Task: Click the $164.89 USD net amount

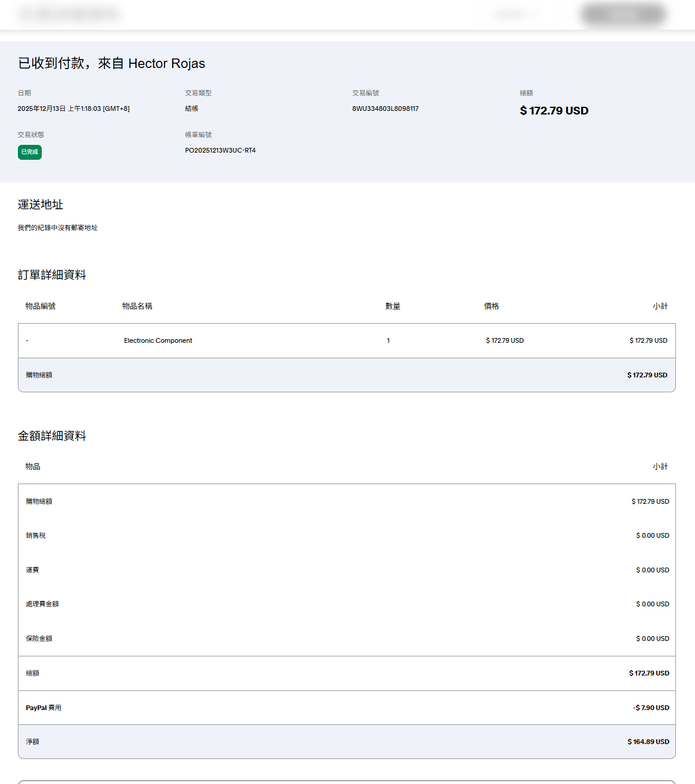Action: [648, 742]
